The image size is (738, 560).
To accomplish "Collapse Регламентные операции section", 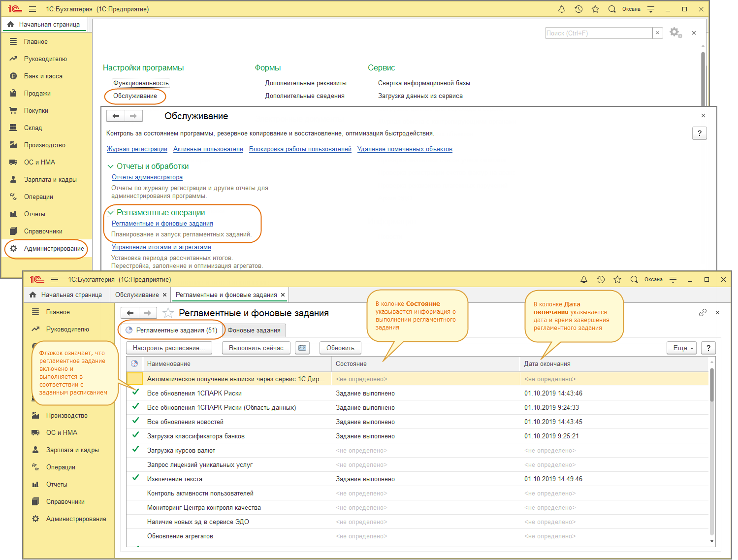I will coord(111,213).
